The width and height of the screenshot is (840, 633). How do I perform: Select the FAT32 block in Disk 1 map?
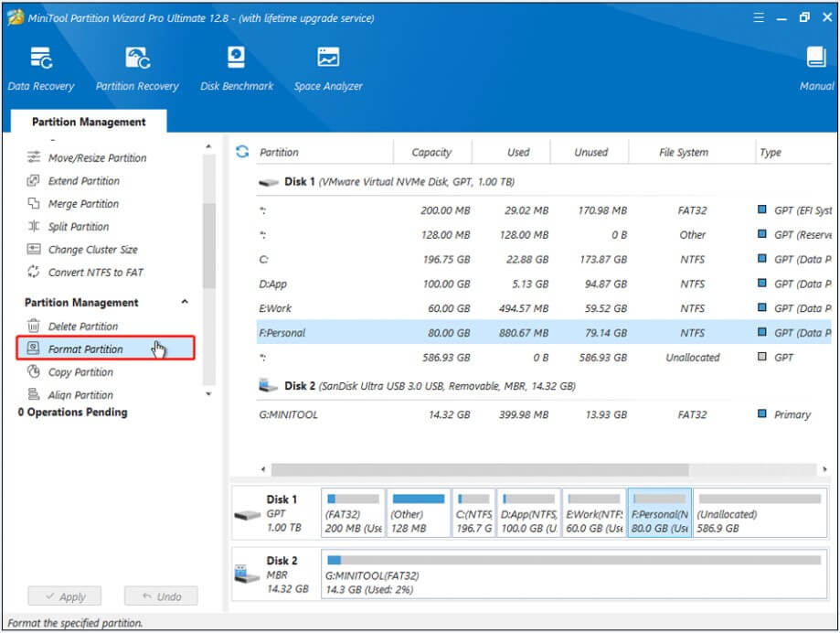coord(353,513)
